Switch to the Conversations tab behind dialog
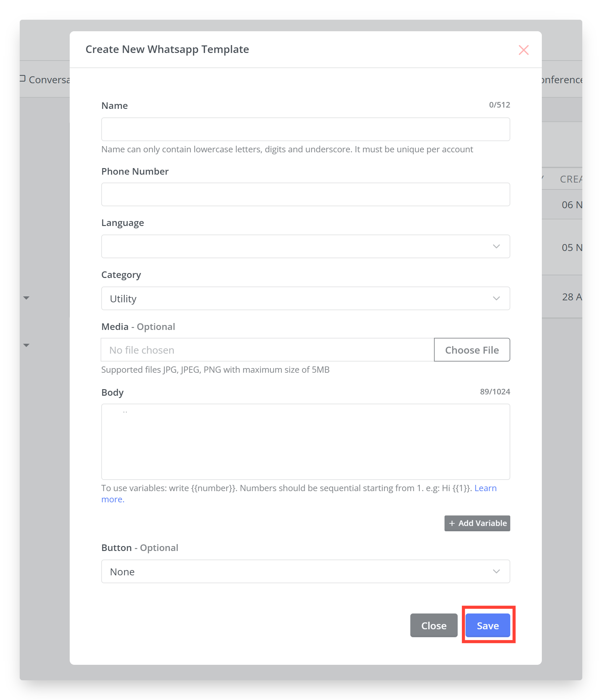The image size is (602, 700). pos(45,79)
